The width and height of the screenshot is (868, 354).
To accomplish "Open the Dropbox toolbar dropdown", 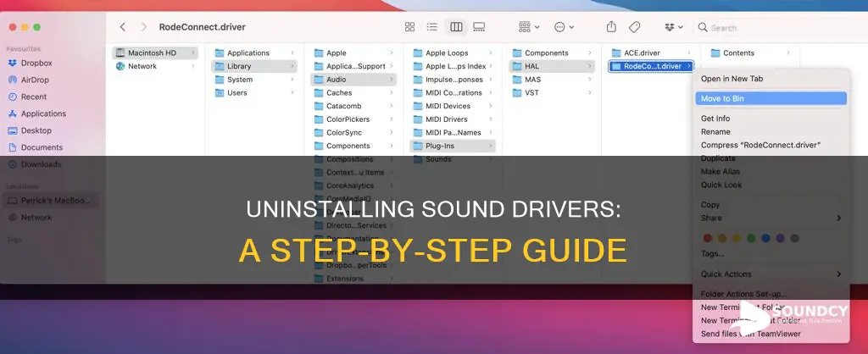I will tap(673, 27).
